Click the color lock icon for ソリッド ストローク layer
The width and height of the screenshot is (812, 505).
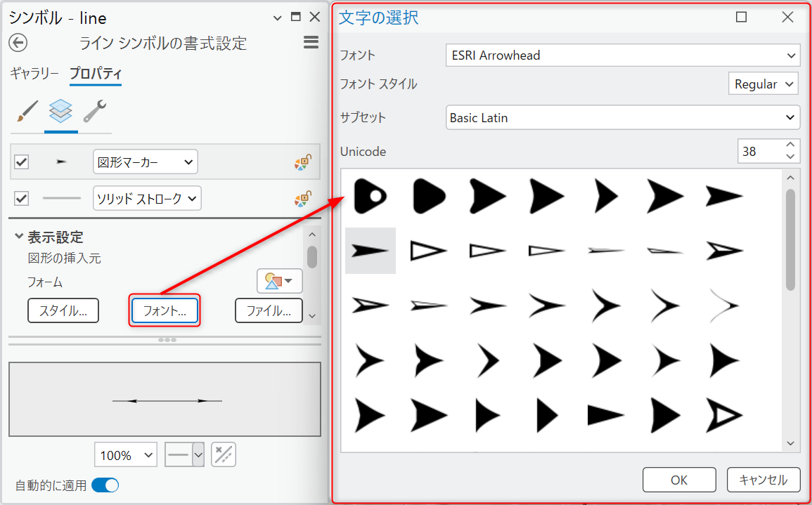(x=303, y=199)
